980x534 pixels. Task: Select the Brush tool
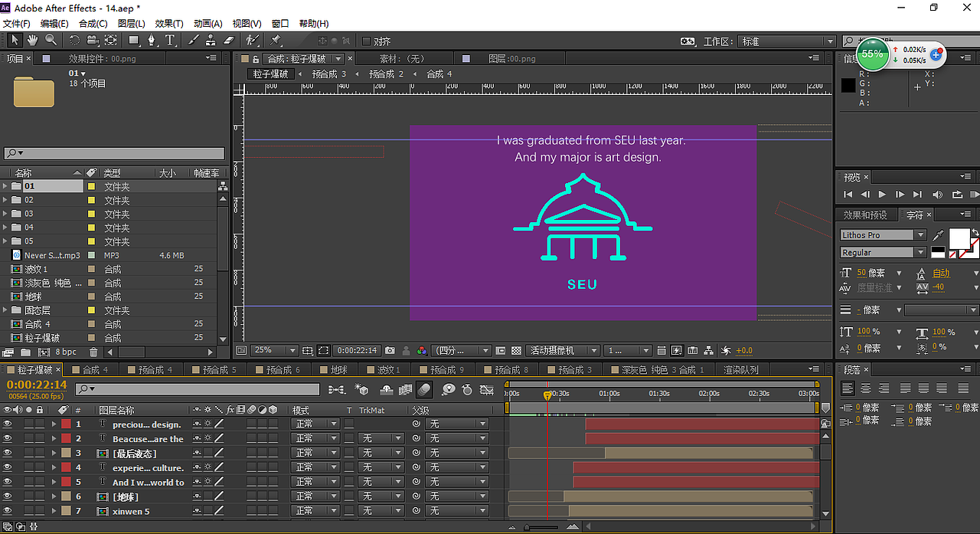(194, 41)
